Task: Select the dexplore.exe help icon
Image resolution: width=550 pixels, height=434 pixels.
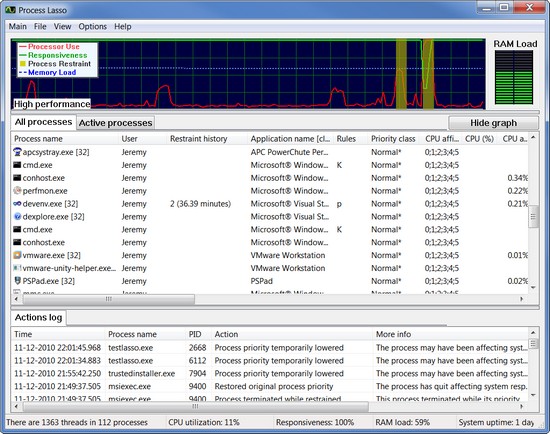Action: point(17,216)
